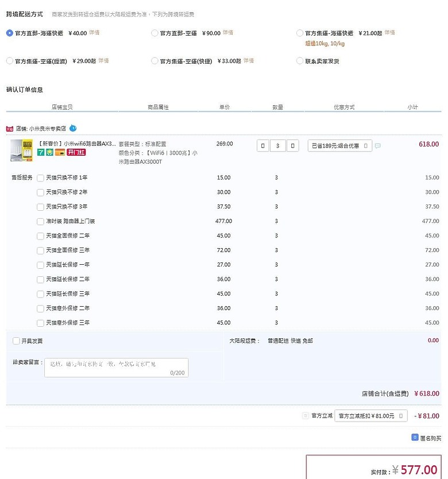Open the 官方立减抵扣¥81.00元 dropdown
The width and height of the screenshot is (448, 479).
tap(371, 416)
